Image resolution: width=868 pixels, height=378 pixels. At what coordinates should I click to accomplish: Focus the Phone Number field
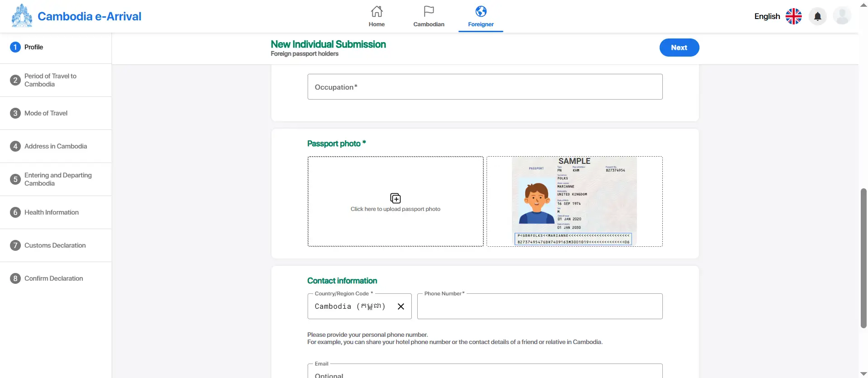click(x=540, y=306)
